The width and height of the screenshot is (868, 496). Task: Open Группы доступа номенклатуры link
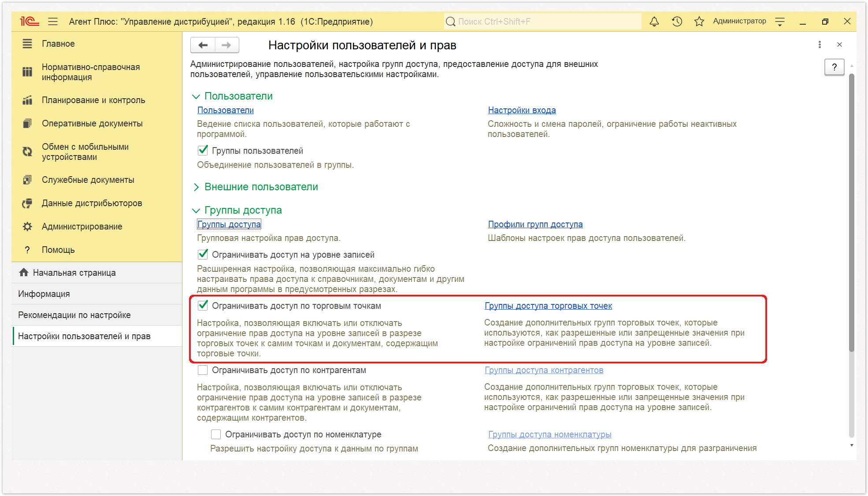click(x=549, y=434)
